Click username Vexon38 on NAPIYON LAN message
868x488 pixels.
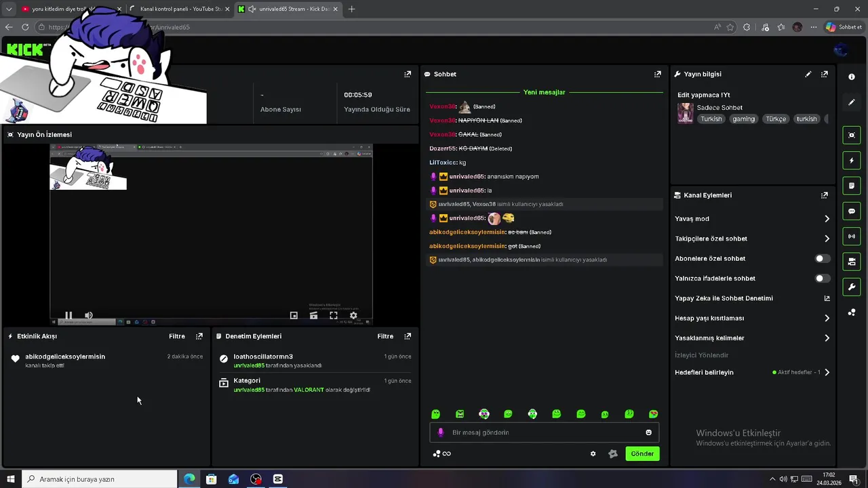point(442,121)
